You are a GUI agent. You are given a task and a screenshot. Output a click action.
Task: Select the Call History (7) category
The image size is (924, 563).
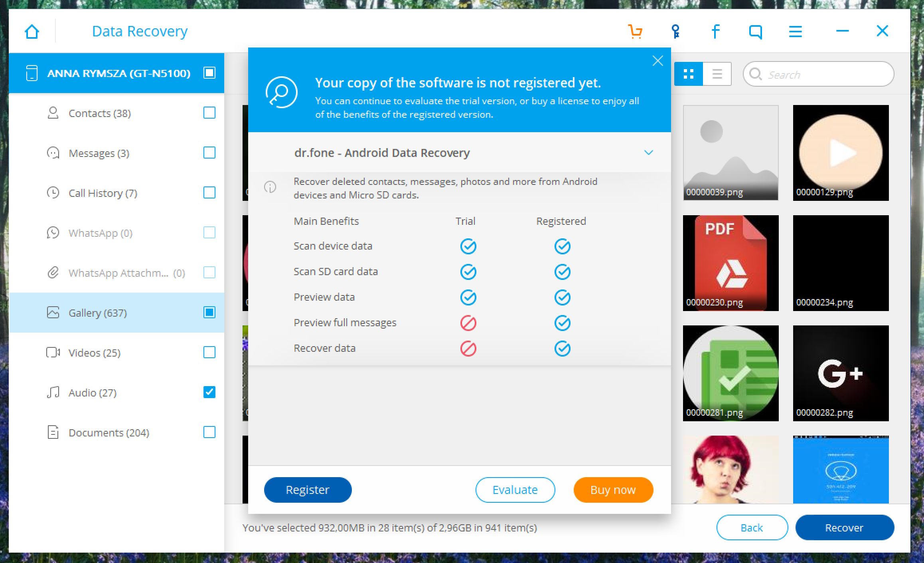[x=116, y=193]
